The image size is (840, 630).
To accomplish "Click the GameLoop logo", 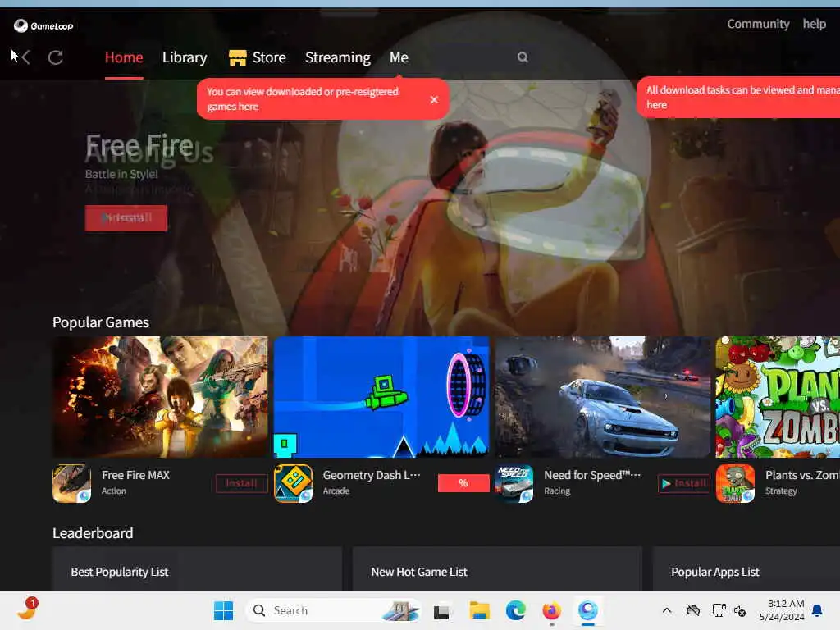I will 43,25.
